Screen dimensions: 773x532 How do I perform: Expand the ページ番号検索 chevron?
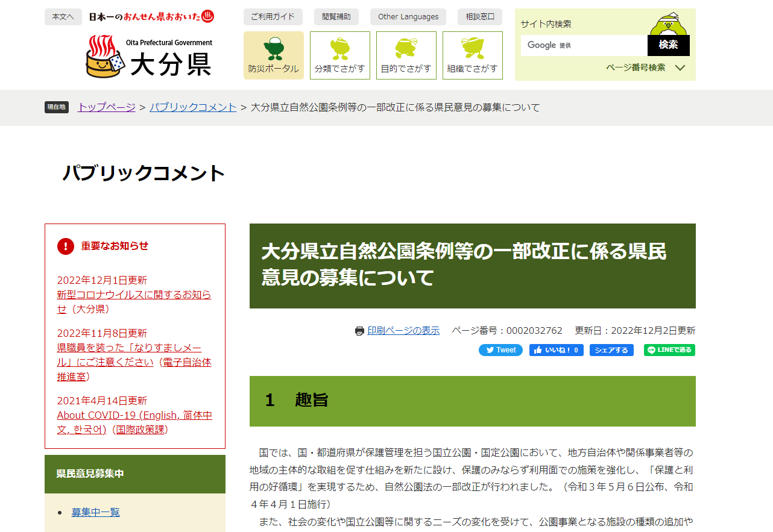(681, 67)
